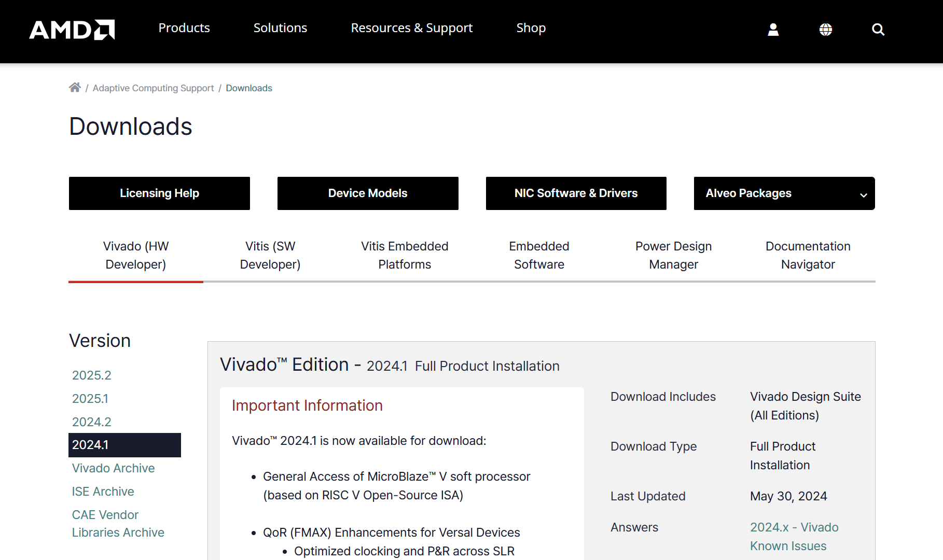The height and width of the screenshot is (560, 943).
Task: Open the Products menu
Action: coord(184,28)
